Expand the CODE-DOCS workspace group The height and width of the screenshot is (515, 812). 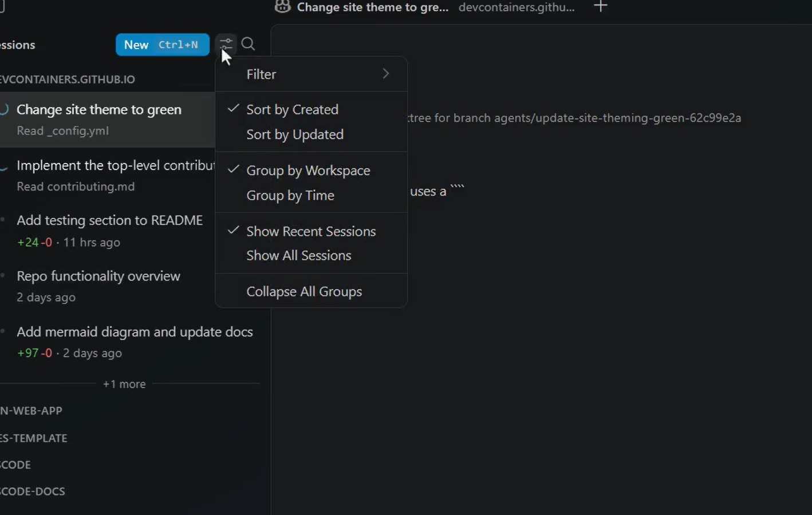pos(32,492)
